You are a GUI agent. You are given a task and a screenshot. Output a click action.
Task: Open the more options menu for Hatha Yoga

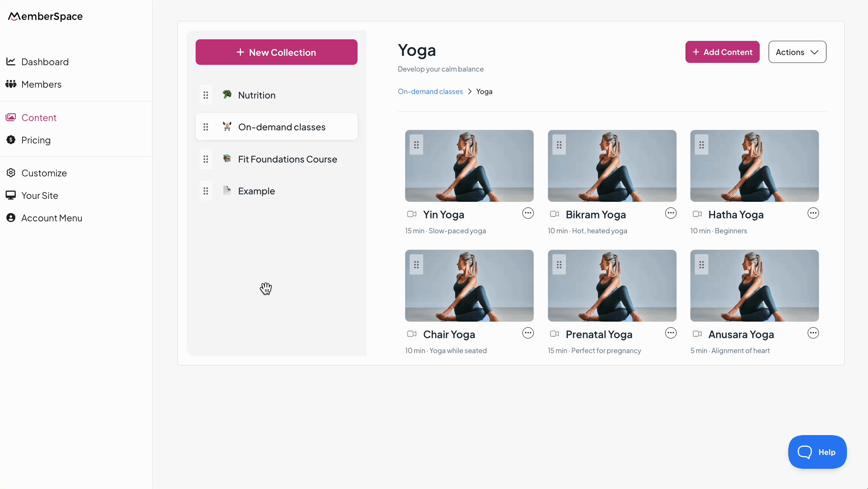[x=813, y=213]
